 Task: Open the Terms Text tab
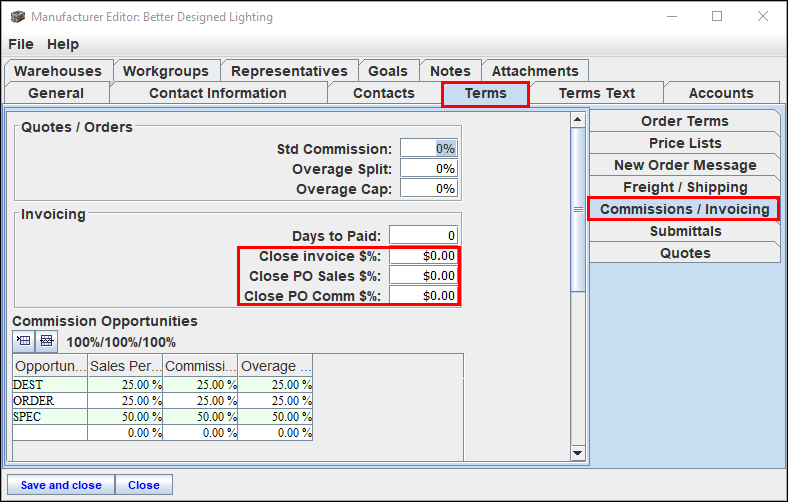click(597, 93)
